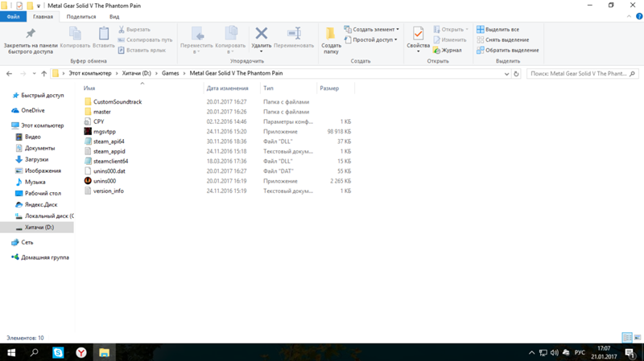Switch to large icons view layout
The width and height of the screenshot is (644, 361).
pyautogui.click(x=638, y=338)
